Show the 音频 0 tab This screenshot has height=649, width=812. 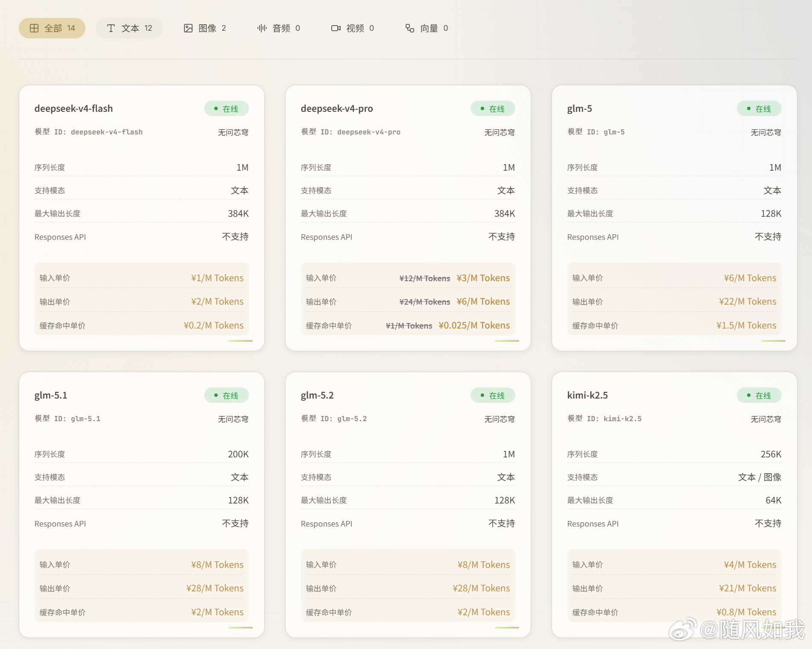279,28
